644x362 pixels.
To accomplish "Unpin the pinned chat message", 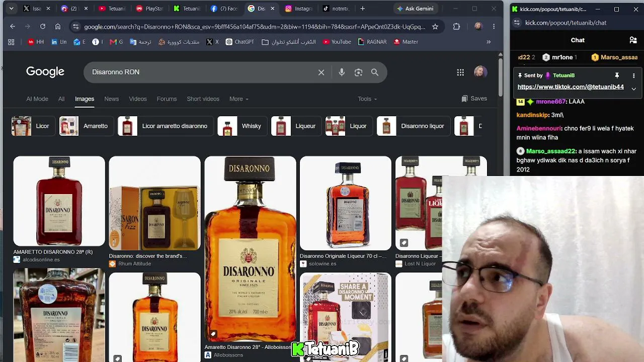I will 617,75.
